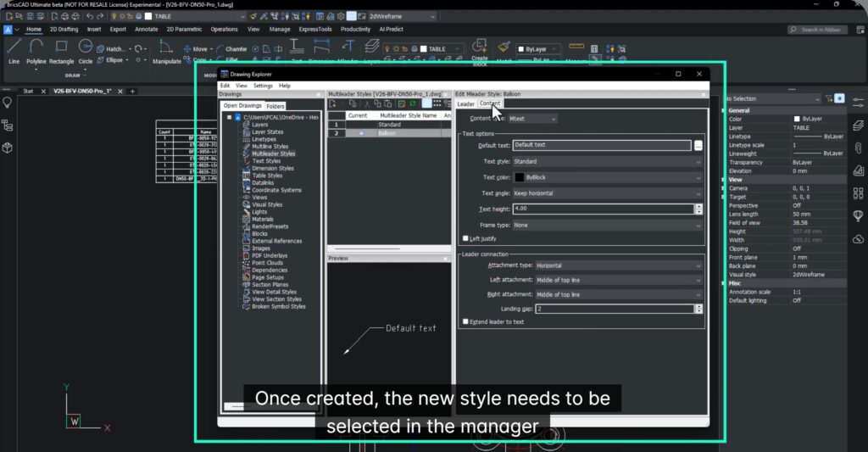Image resolution: width=868 pixels, height=452 pixels.
Task: Enable the Left justify checkbox
Action: click(465, 239)
